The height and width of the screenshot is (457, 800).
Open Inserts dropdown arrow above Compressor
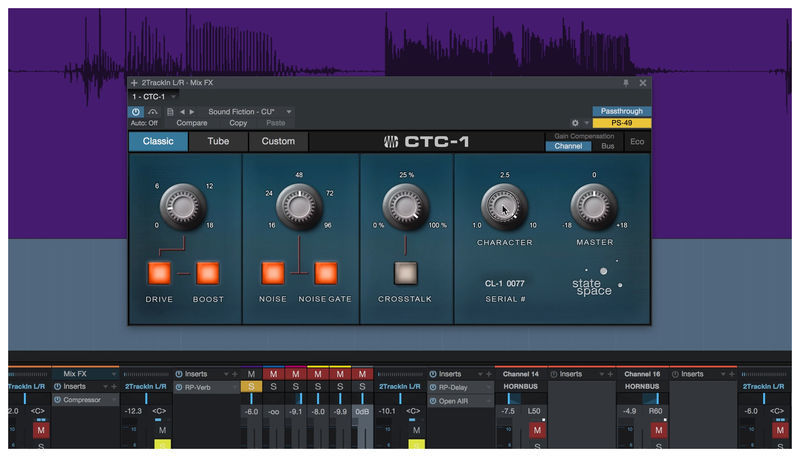[x=105, y=387]
